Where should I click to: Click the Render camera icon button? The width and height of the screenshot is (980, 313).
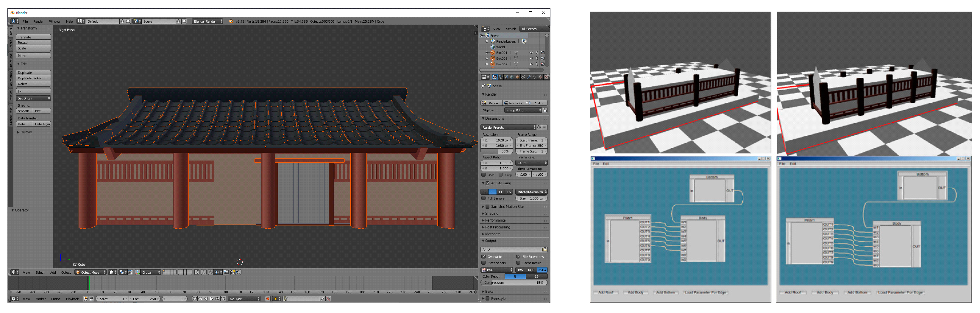(491, 103)
